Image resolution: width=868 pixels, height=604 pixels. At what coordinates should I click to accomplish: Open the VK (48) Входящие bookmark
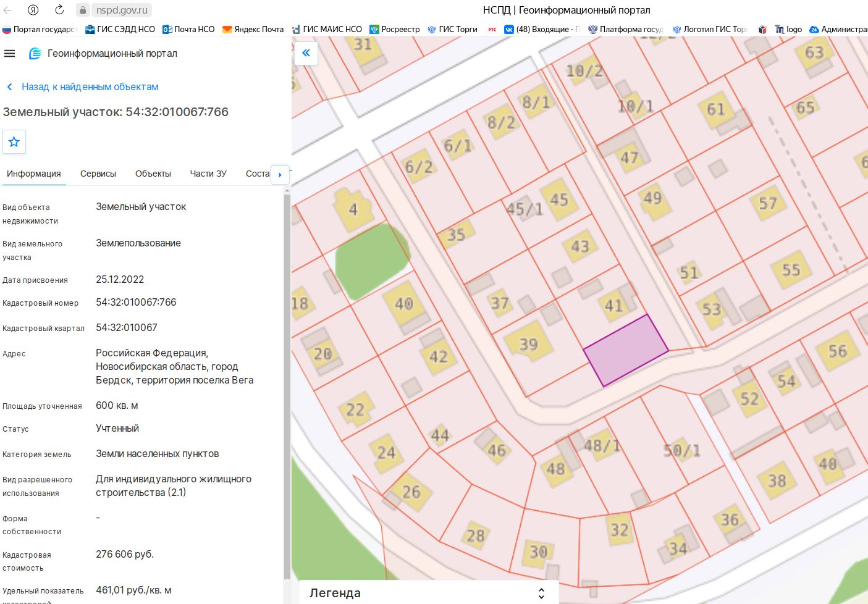click(x=542, y=29)
